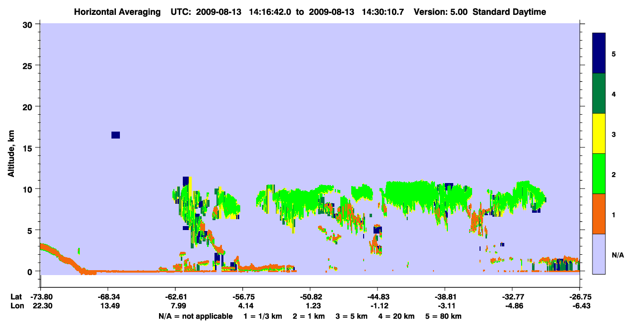
Task: Click the longitude value -1.12
Action: pos(379,306)
